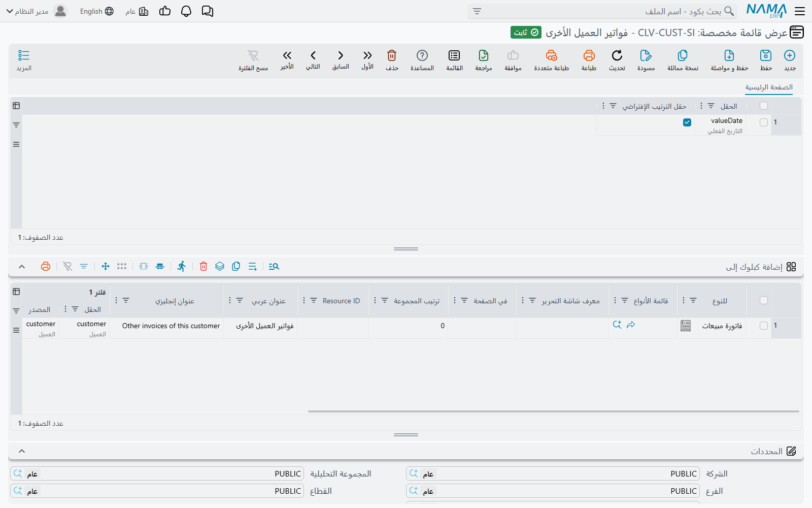
Task: Open the المزيد more menu
Action: tap(24, 60)
